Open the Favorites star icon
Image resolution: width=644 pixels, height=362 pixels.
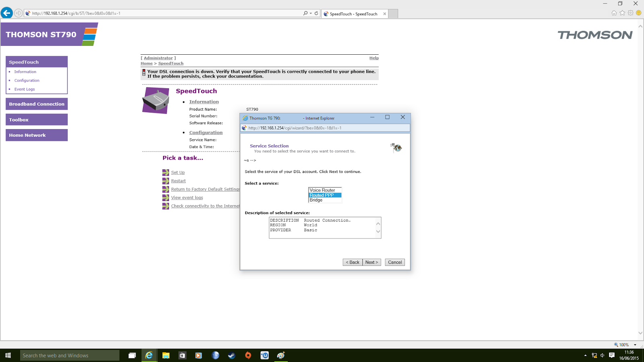pyautogui.click(x=622, y=13)
